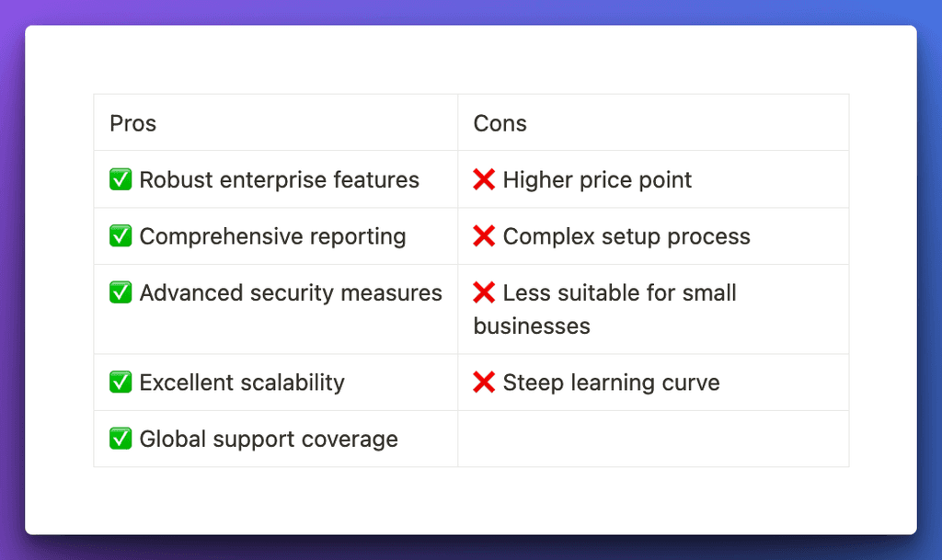Click red X beside Higher price point
The image size is (942, 560).
click(x=484, y=179)
